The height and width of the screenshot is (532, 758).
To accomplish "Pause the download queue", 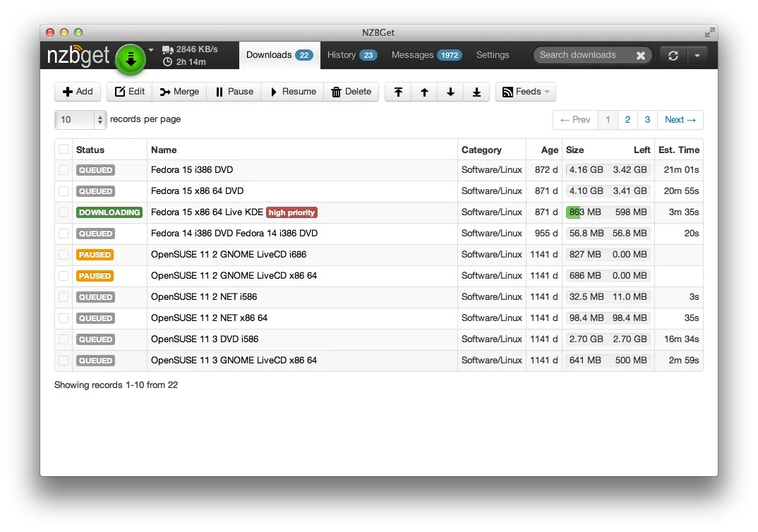I will click(x=234, y=91).
